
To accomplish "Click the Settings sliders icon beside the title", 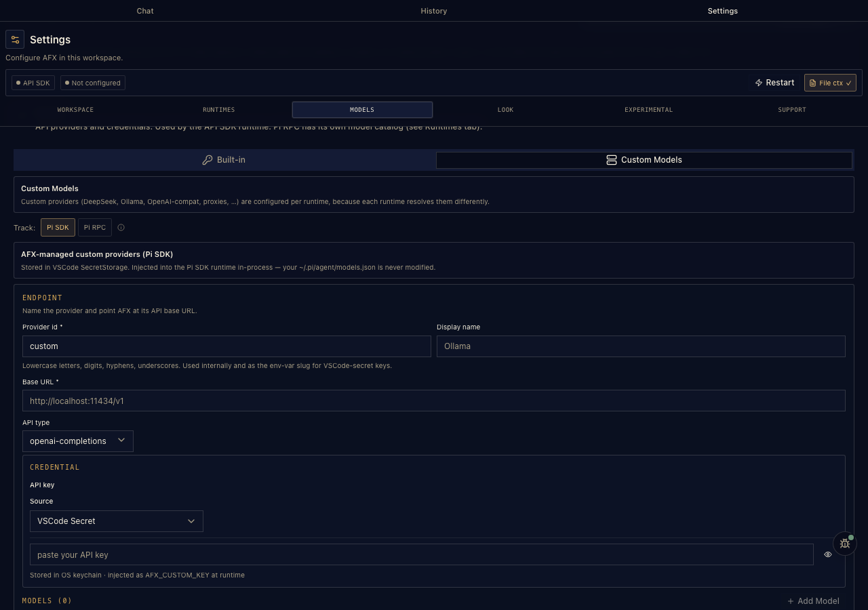I will [15, 39].
